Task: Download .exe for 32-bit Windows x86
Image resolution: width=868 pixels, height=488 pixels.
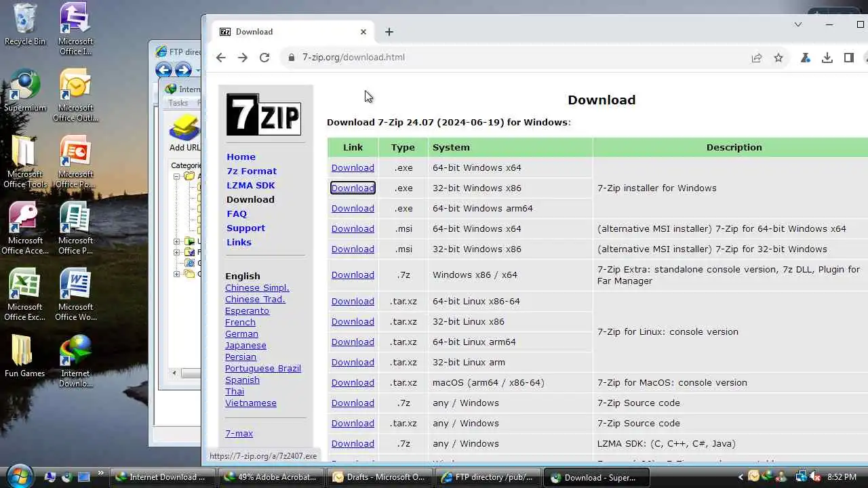Action: 353,188
